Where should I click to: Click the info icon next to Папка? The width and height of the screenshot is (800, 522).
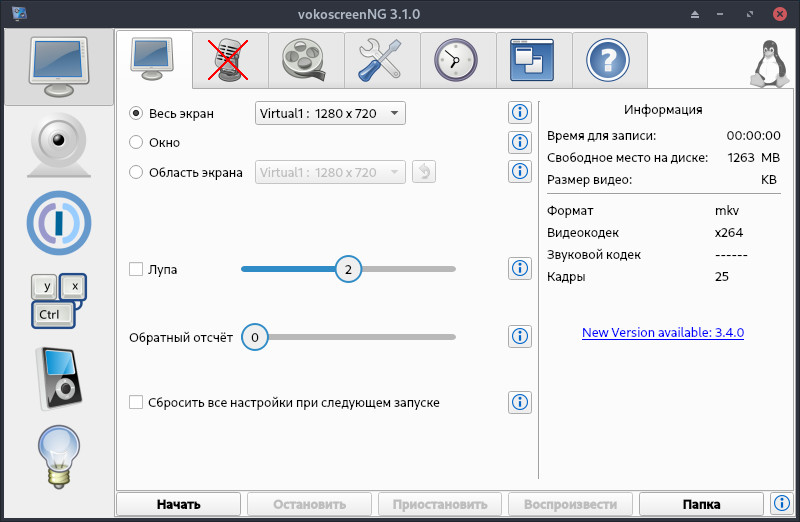tap(782, 504)
